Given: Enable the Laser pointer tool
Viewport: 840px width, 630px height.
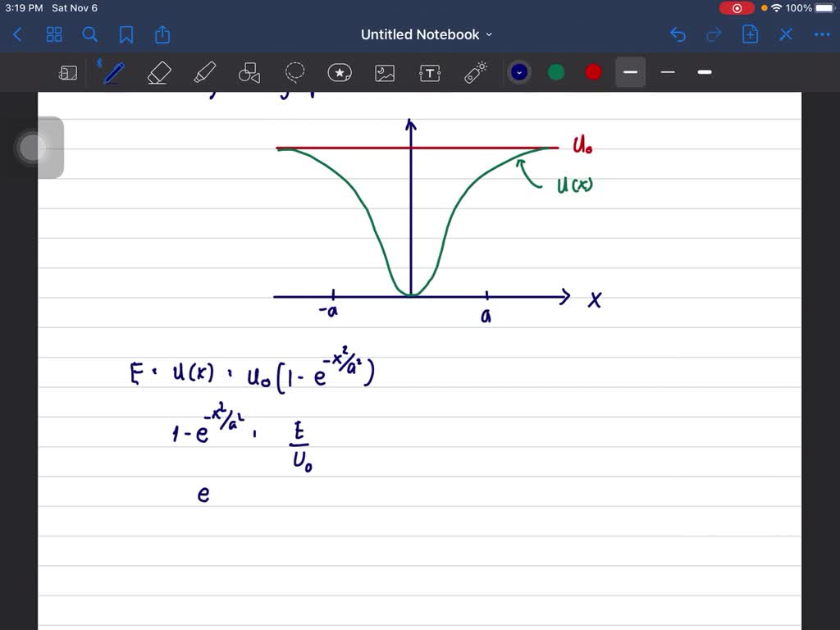Looking at the screenshot, I should tap(474, 72).
